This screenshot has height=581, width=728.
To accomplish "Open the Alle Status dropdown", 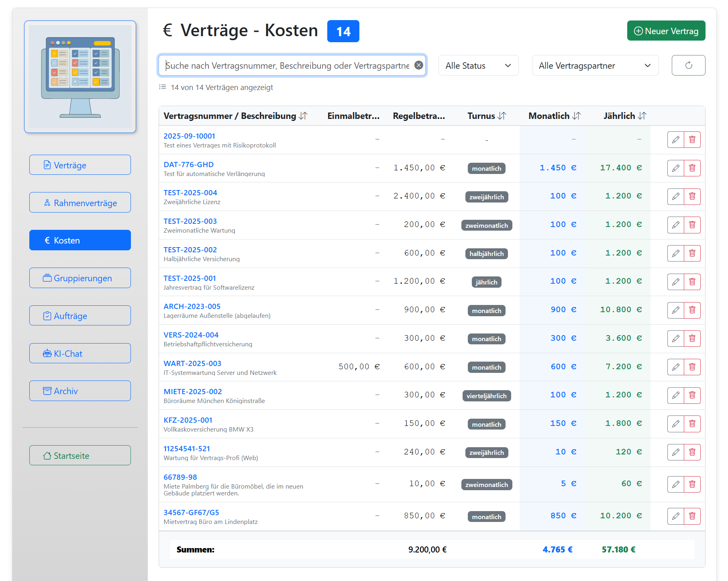I will click(x=478, y=65).
